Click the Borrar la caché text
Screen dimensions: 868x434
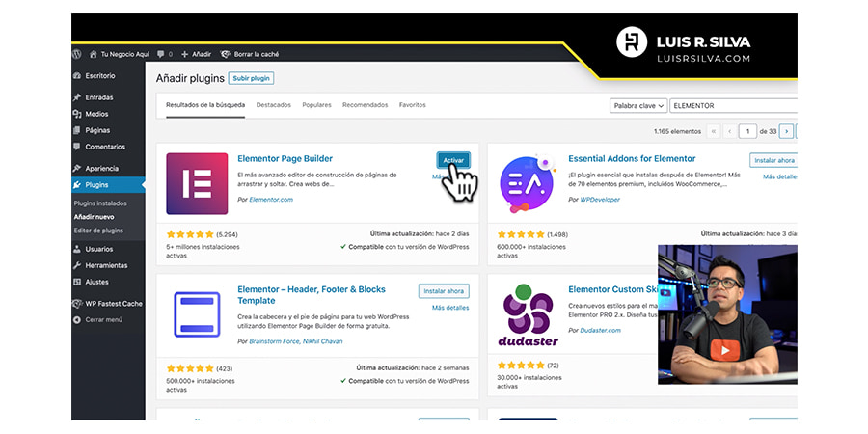coord(257,54)
